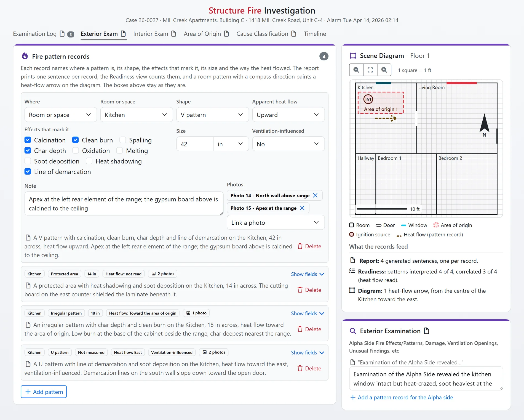
Task: Uncheck the Clean burn effect
Action: pyautogui.click(x=75, y=140)
